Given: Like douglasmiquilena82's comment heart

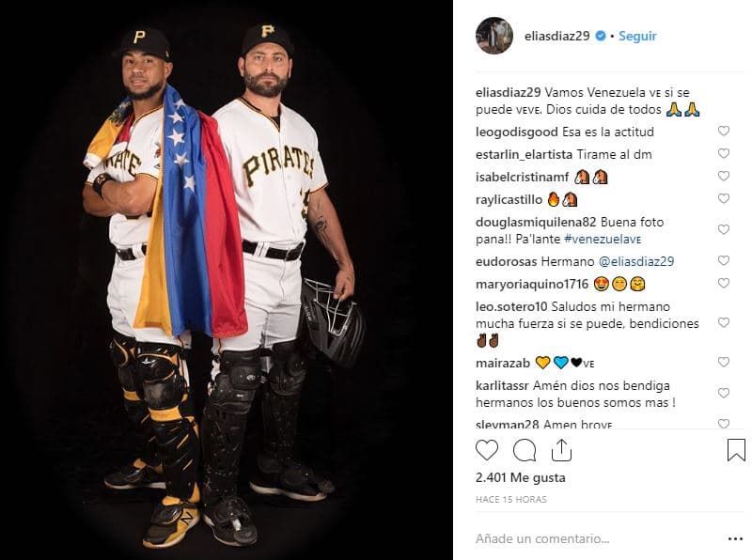Looking at the screenshot, I should pos(723,229).
